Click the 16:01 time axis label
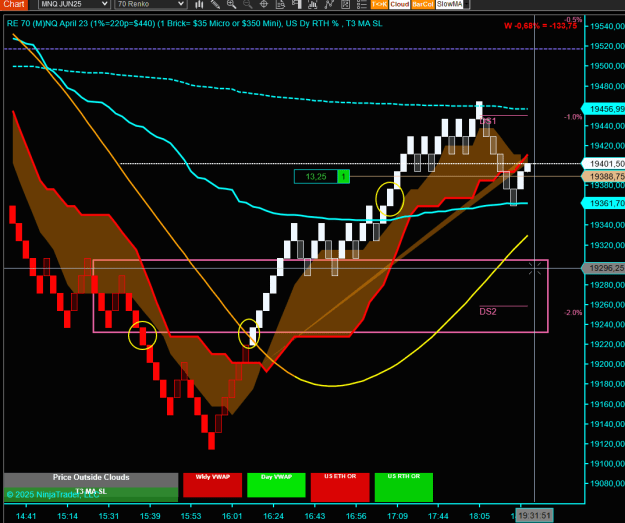625x523 pixels. tap(232, 516)
